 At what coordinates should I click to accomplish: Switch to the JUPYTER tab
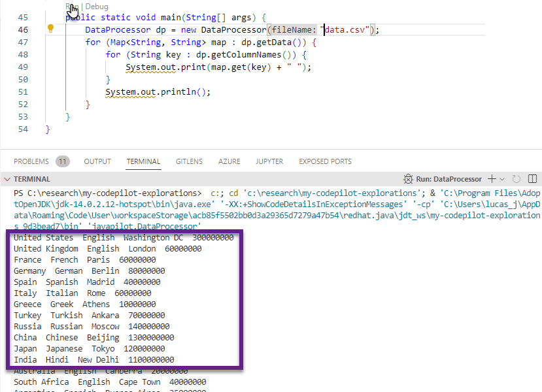pyautogui.click(x=269, y=161)
